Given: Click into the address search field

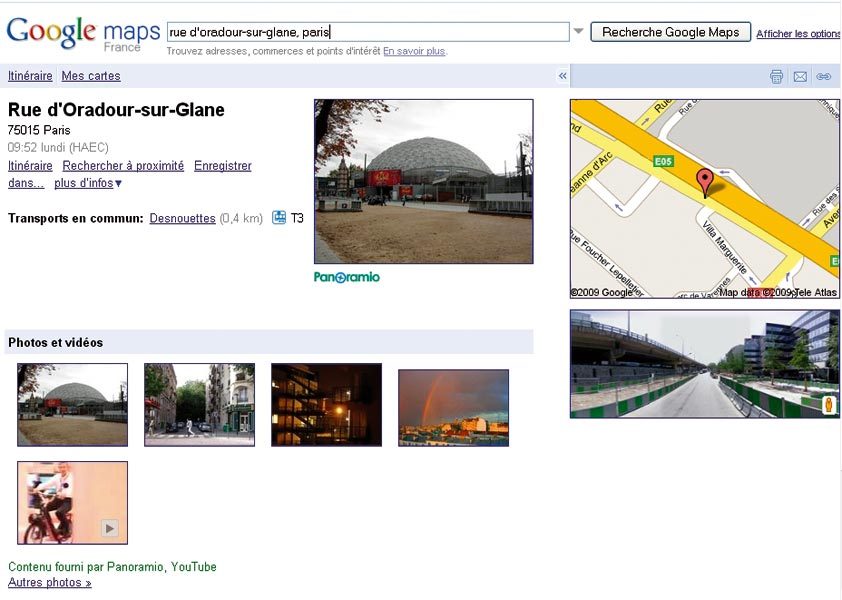Looking at the screenshot, I should [x=368, y=32].
